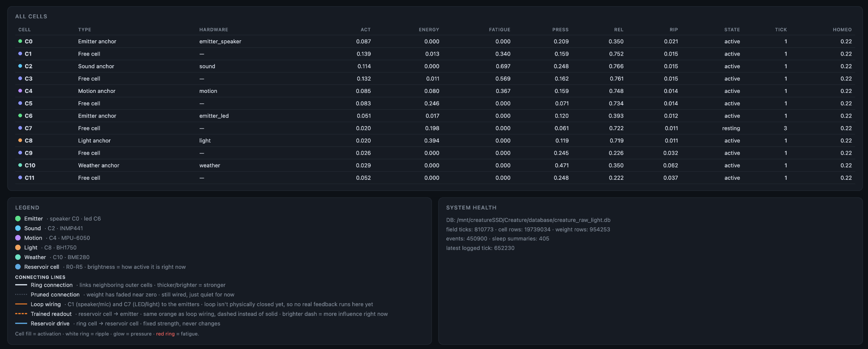Click the tick value 3 in the C7 row
This screenshot has width=868, height=349.
pos(785,128)
